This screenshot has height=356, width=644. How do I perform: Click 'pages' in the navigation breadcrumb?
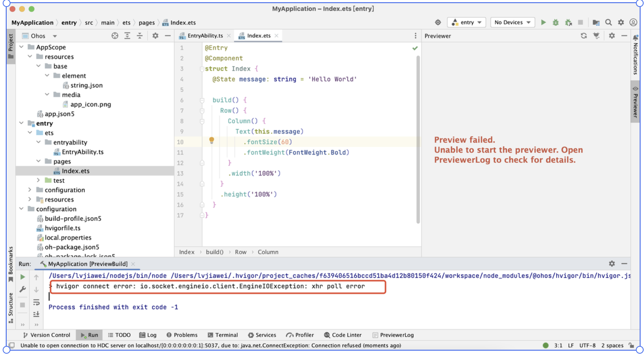point(147,23)
